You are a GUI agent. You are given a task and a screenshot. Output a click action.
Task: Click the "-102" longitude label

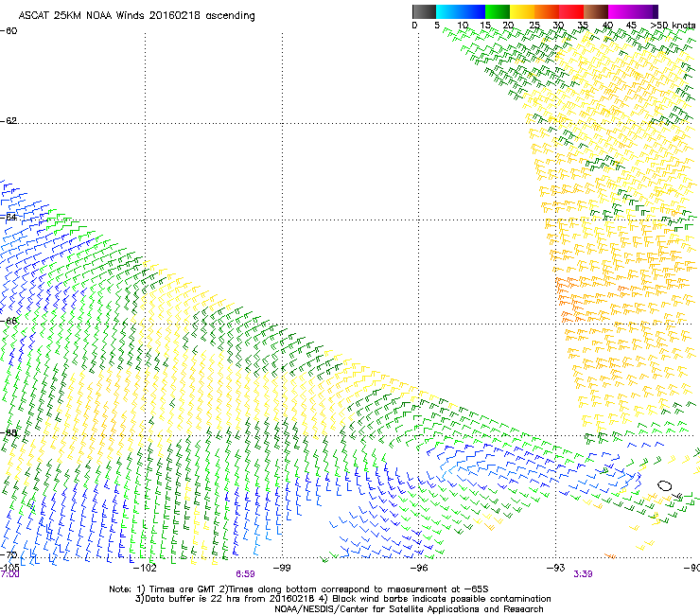(145, 568)
